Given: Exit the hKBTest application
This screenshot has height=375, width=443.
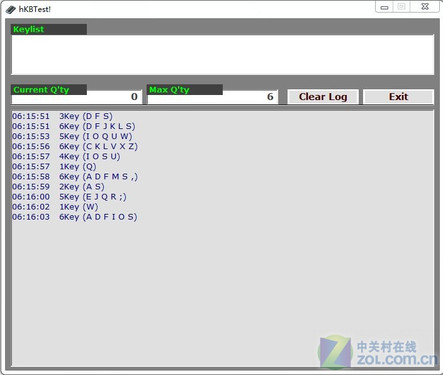Looking at the screenshot, I should click(398, 97).
